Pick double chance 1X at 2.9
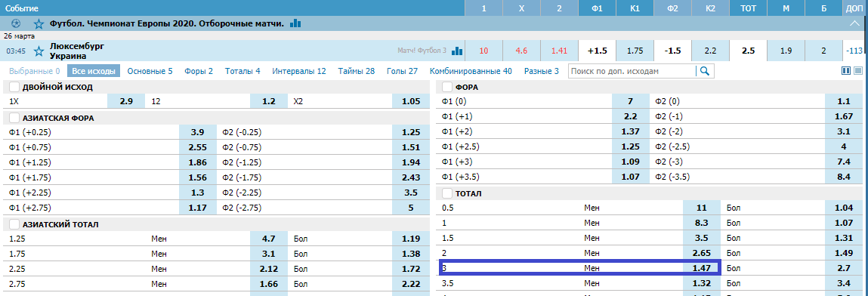 (x=125, y=101)
